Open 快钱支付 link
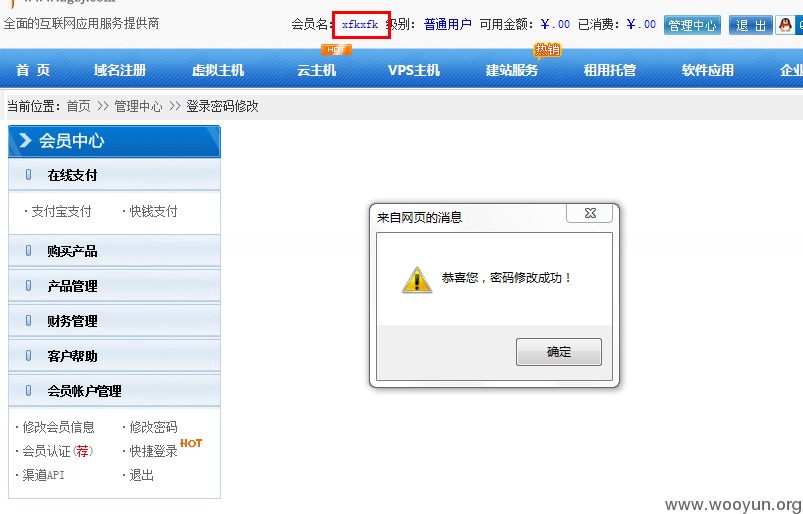 [153, 211]
